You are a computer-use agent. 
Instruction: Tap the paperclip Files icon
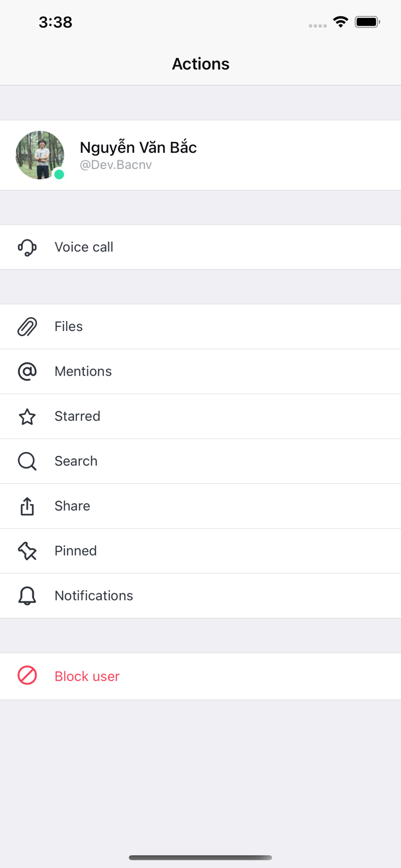[x=27, y=327]
